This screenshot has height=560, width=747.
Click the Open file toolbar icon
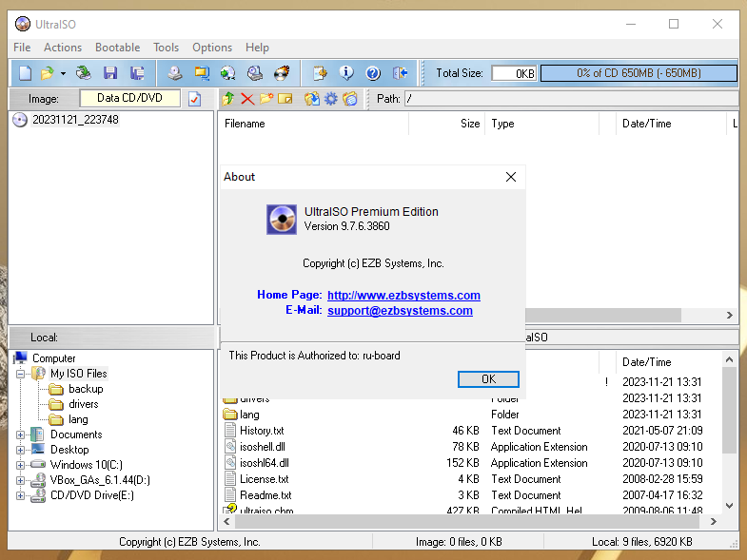(48, 73)
